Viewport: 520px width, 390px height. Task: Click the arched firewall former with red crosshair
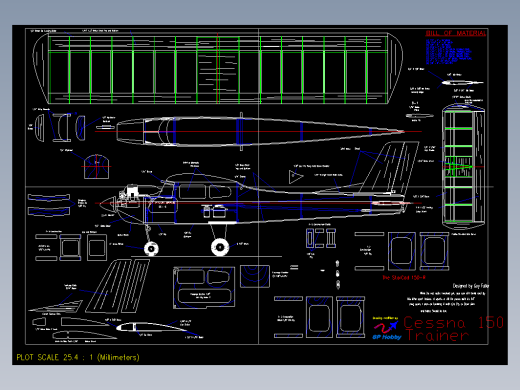click(96, 166)
